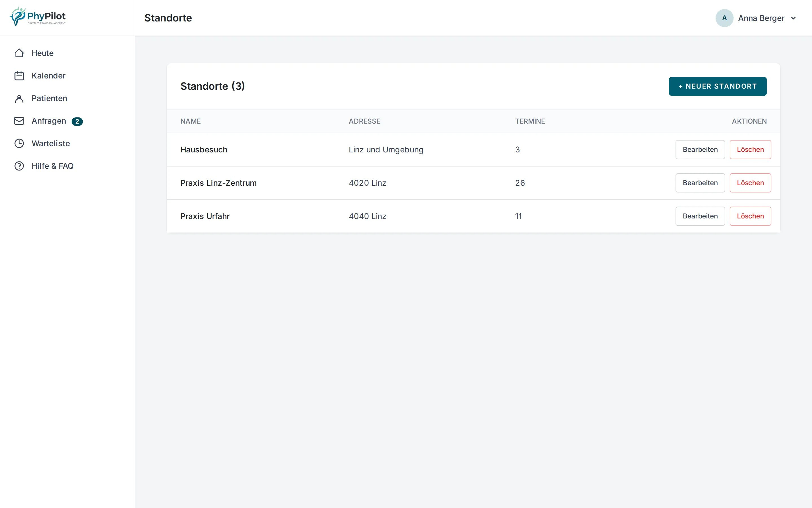The height and width of the screenshot is (508, 812).
Task: Select the Praxis Linz-Zentrum name cell
Action: pyautogui.click(x=219, y=183)
